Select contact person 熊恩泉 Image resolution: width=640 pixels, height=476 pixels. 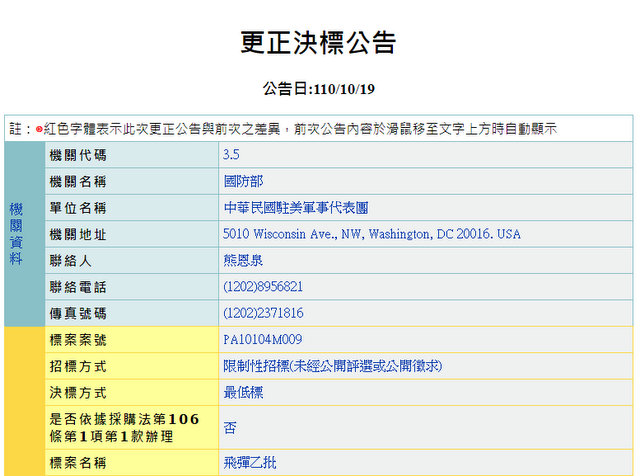pos(243,260)
